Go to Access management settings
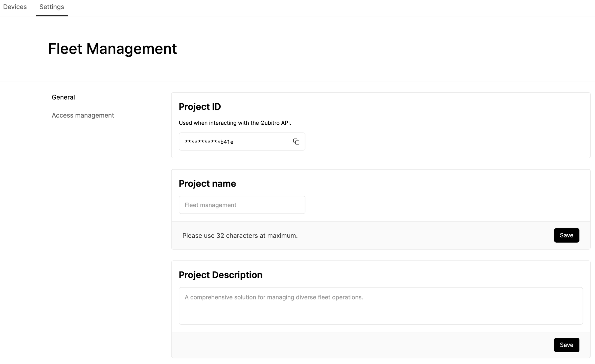The image size is (595, 364). point(83,115)
